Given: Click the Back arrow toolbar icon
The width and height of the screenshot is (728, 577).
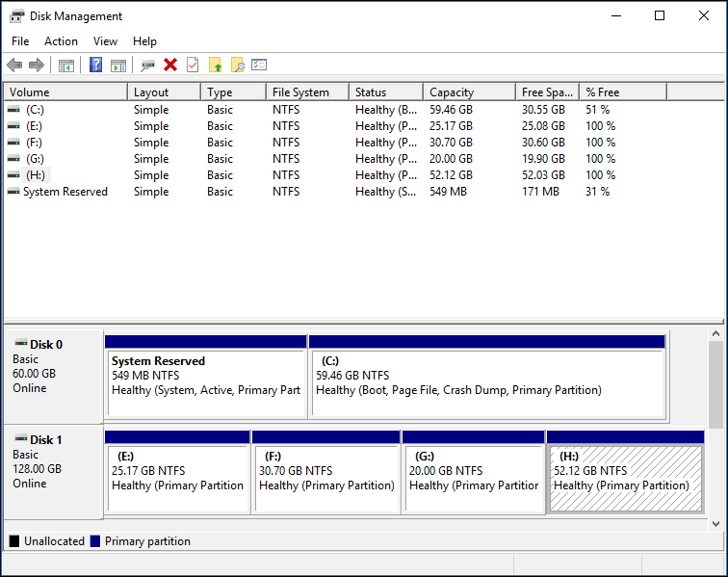Looking at the screenshot, I should tap(14, 66).
